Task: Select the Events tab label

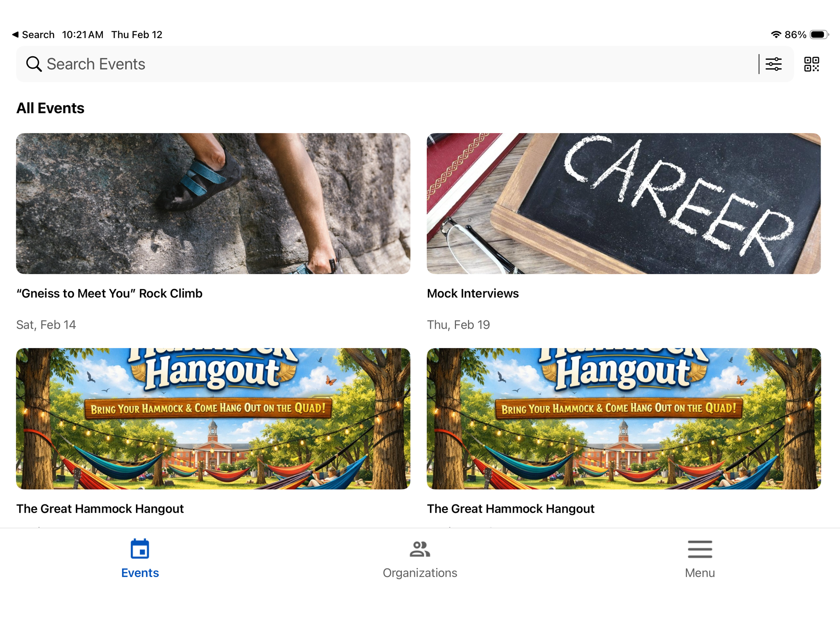Action: (x=140, y=572)
